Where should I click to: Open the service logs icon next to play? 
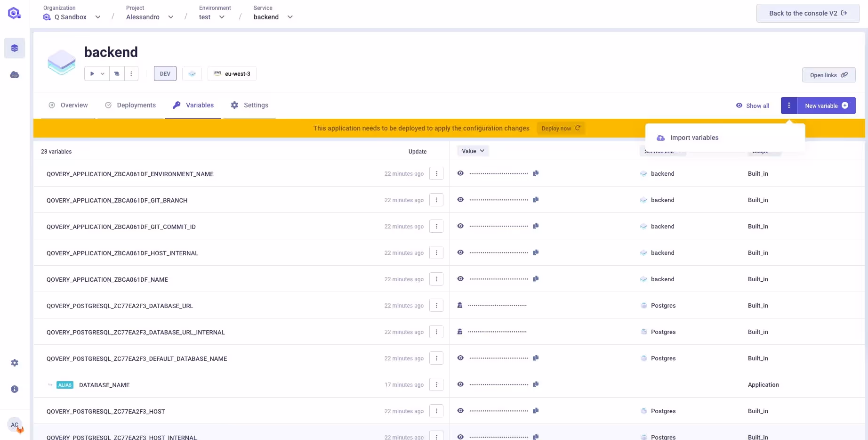(x=116, y=73)
